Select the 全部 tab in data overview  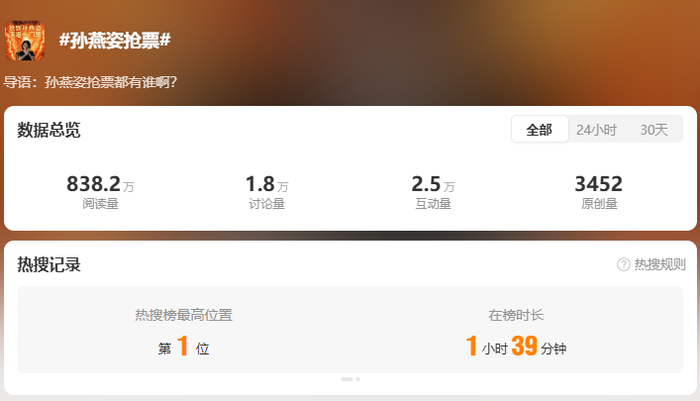tap(539, 129)
